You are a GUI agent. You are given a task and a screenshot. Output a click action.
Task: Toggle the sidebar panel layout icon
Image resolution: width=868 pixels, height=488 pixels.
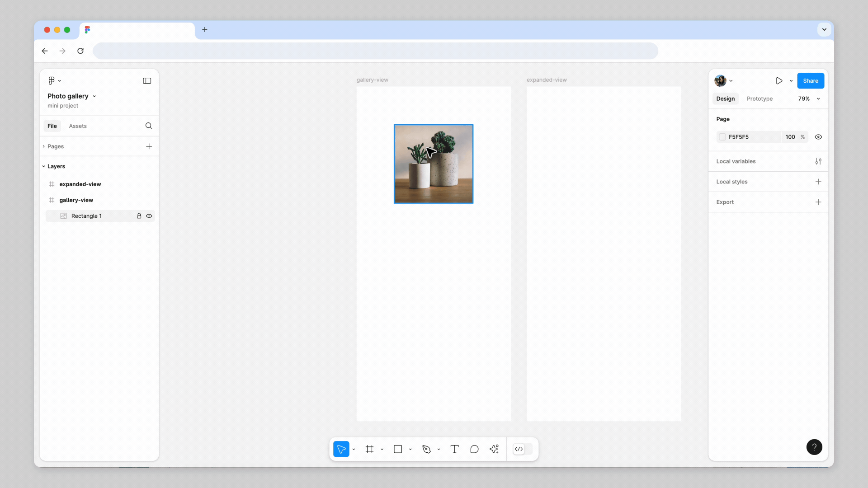[147, 80]
